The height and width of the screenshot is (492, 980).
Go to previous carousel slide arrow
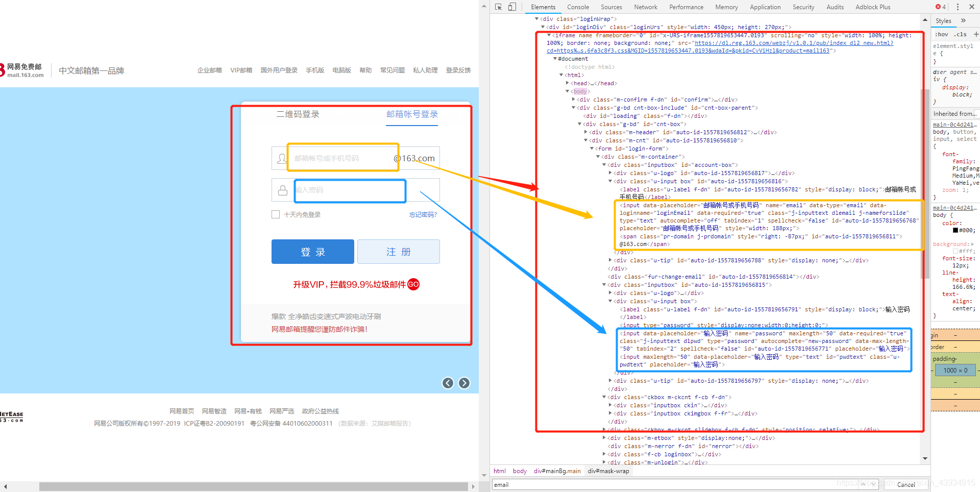pyautogui.click(x=448, y=383)
